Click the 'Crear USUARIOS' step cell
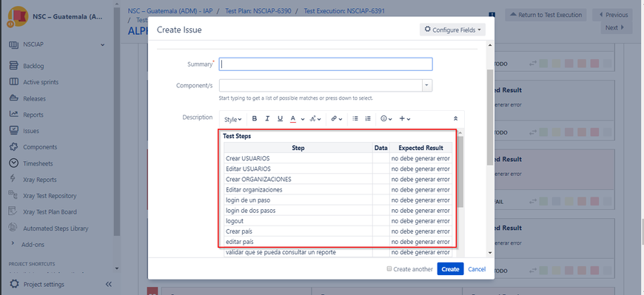The height and width of the screenshot is (295, 644). point(298,158)
